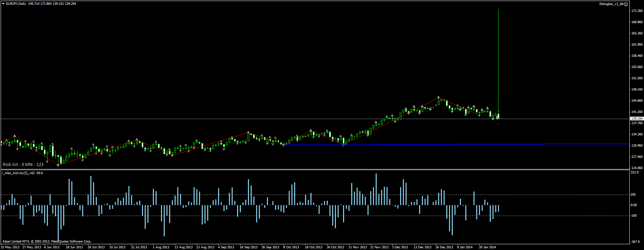Click the 8 Jan 2014 date label
Viewport: 644px width, 250px height.
tap(465, 247)
